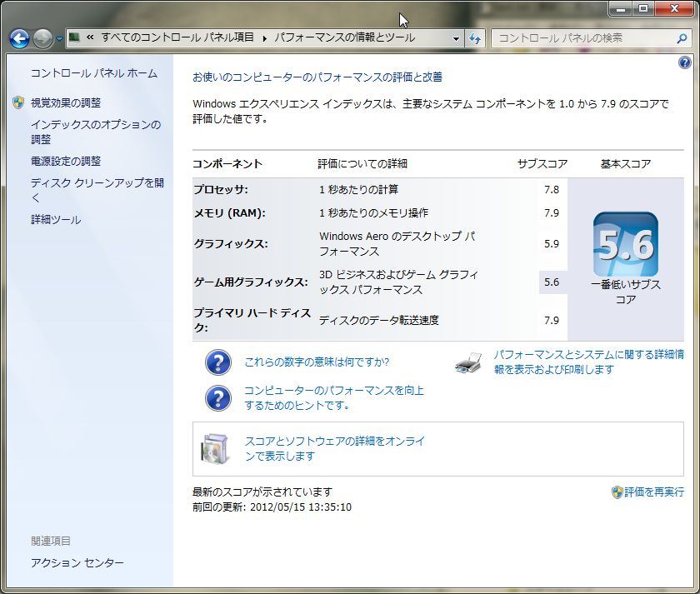Open help with the blue question mark
This screenshot has height=594, width=700.
coord(685,62)
